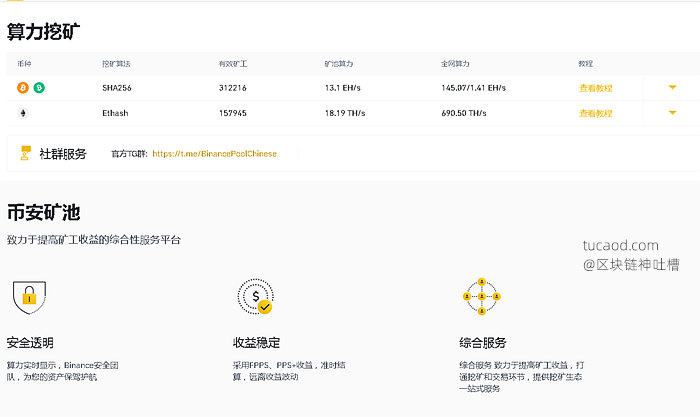
Task: Click the FPPS, PPS+ description under 收益稳定
Action: click(289, 371)
